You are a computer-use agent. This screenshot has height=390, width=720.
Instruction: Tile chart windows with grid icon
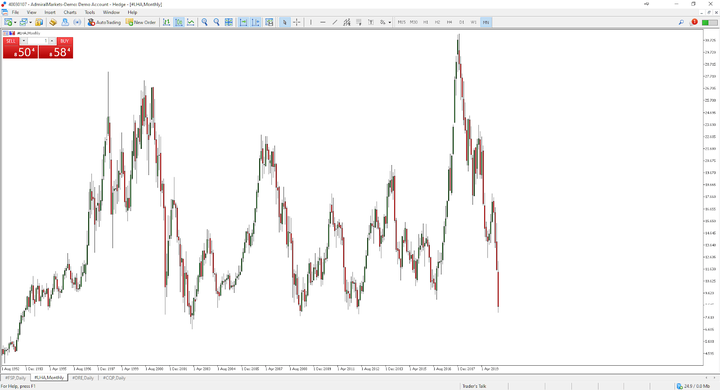[x=229, y=22]
